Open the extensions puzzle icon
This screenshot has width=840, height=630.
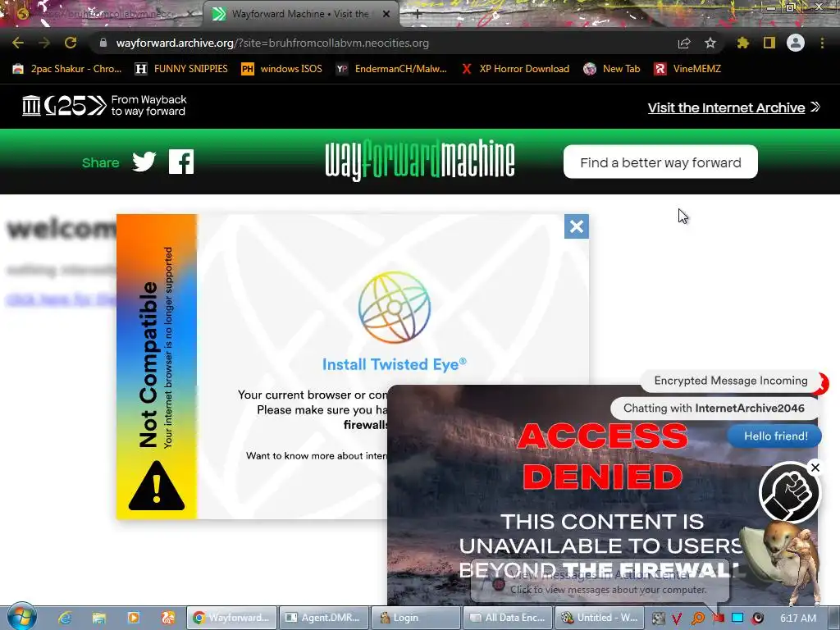pos(743,43)
